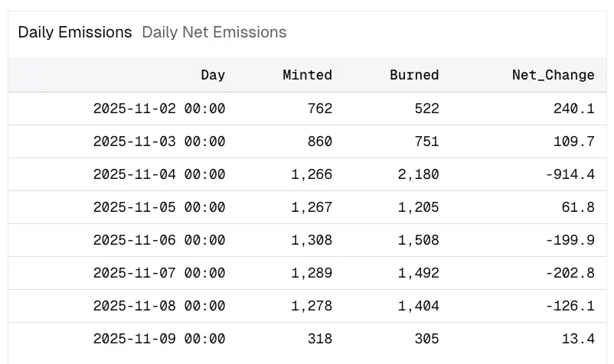
Task: Select the Minted value 1,267
Action: tap(312, 207)
